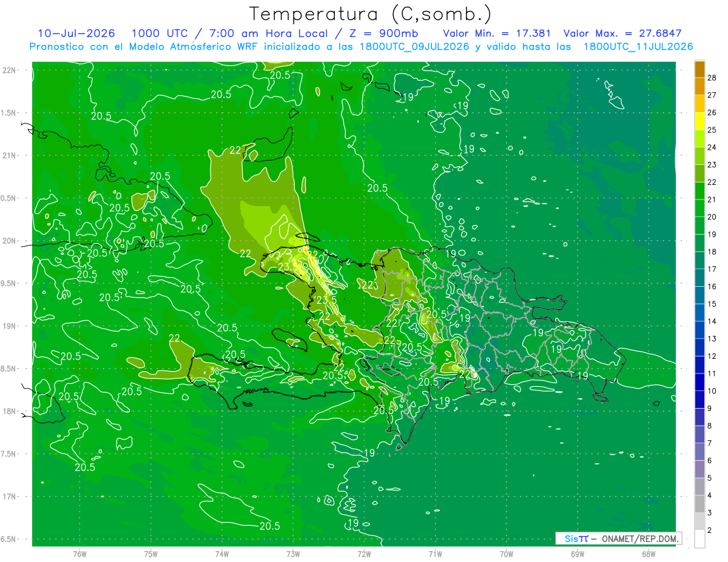728x562 pixels.
Task: Click the legend value 27
Action: [712, 95]
